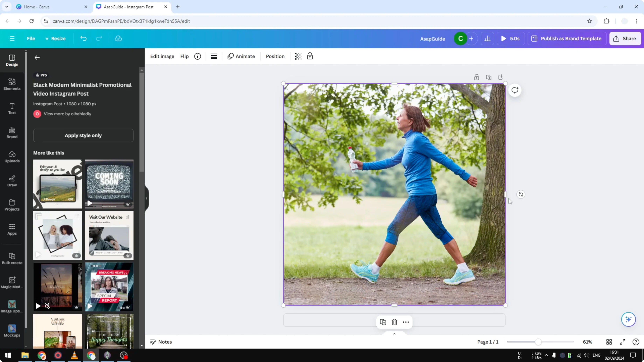Select the Edit your UI design template

[x=58, y=184]
